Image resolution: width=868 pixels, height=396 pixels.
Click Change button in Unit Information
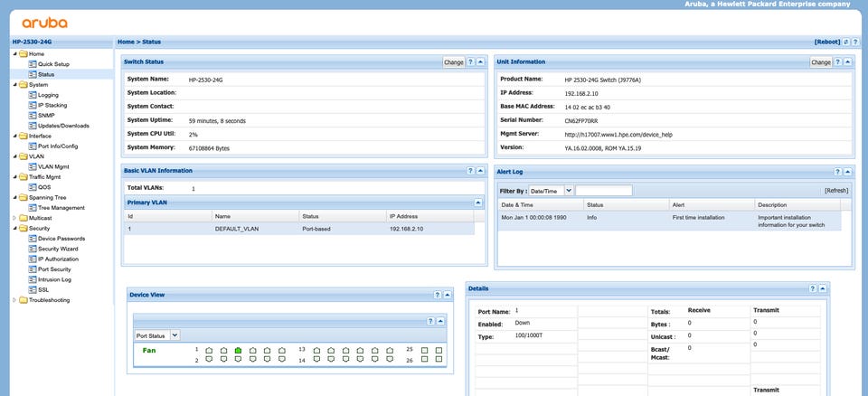click(821, 62)
